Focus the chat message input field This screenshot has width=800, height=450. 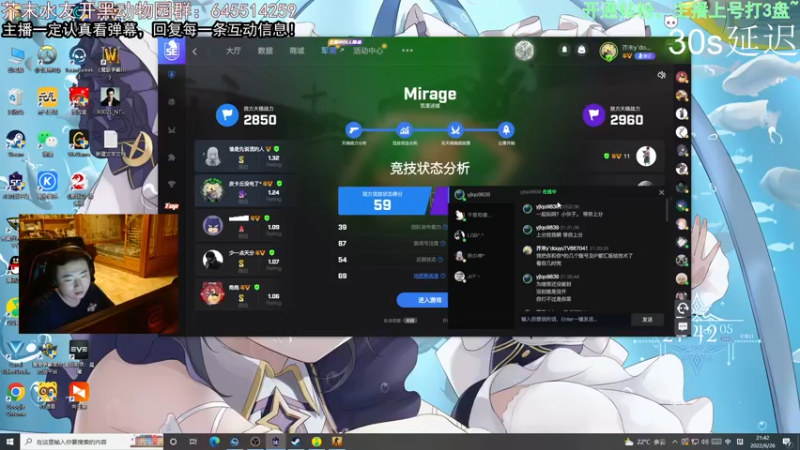(x=574, y=319)
